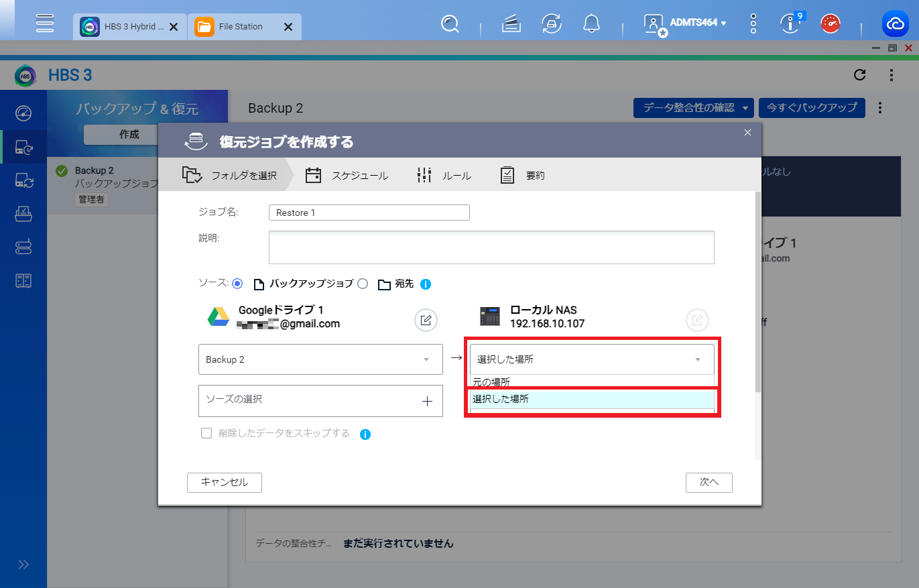919x588 pixels.
Task: Open the desktop search magnifier
Action: 450,25
